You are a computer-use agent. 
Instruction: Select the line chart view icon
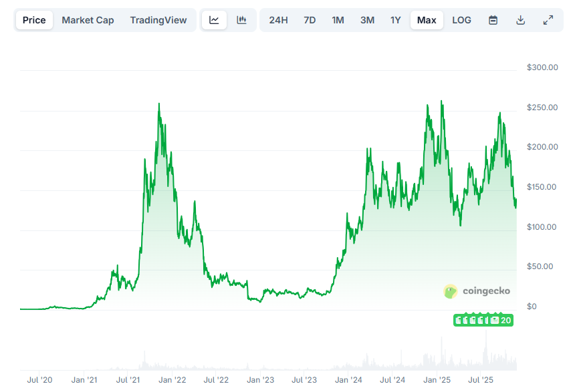click(214, 20)
